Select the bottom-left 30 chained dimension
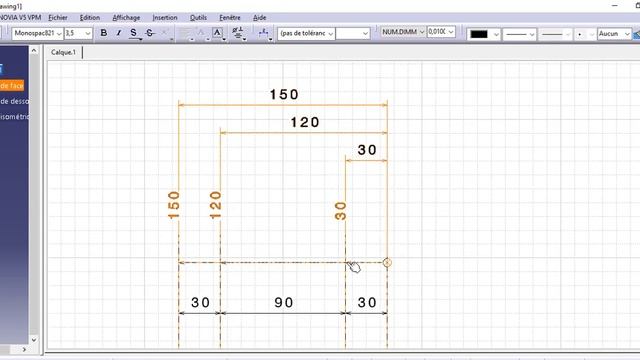 click(200, 302)
